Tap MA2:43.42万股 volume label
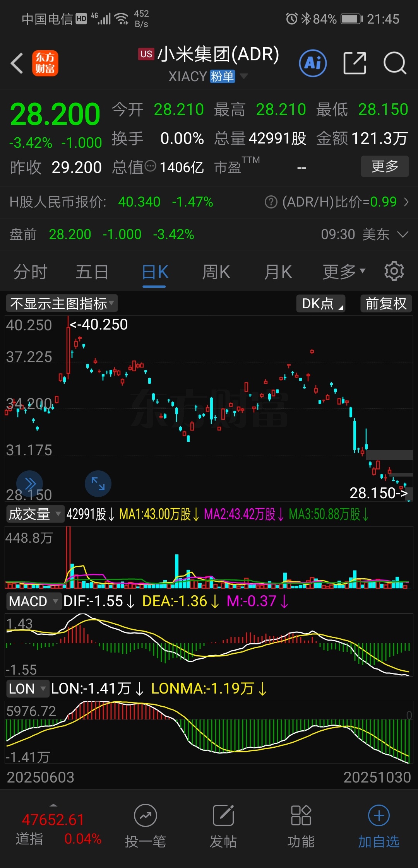The image size is (418, 868). (244, 514)
